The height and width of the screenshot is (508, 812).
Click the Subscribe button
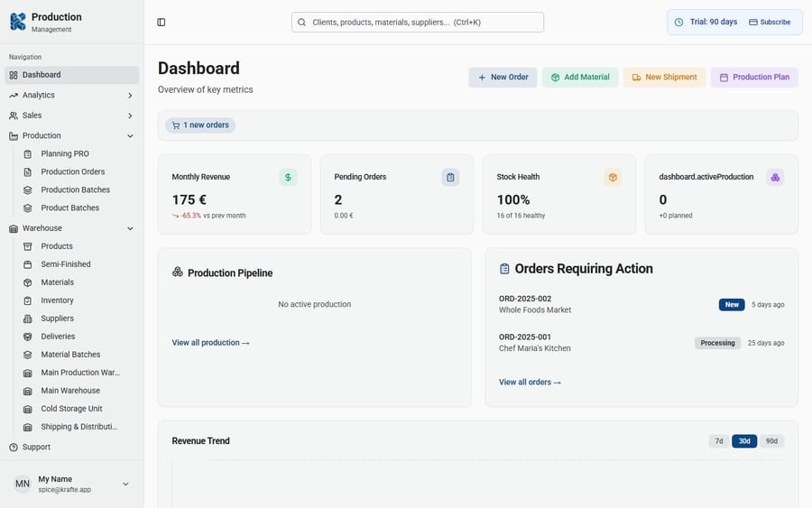click(770, 23)
